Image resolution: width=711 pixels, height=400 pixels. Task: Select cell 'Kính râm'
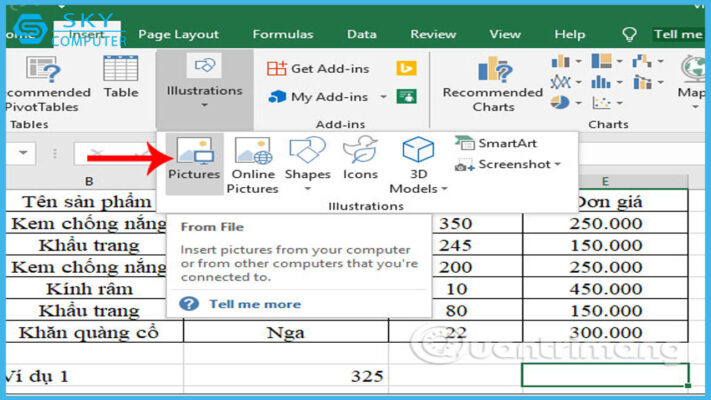pyautogui.click(x=89, y=288)
